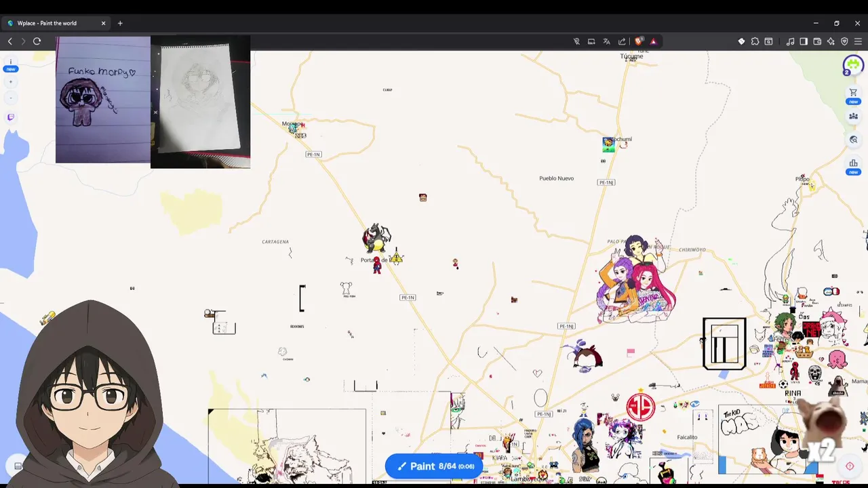Click the Túcume town label on map
Image resolution: width=868 pixels, height=488 pixels.
[631, 56]
